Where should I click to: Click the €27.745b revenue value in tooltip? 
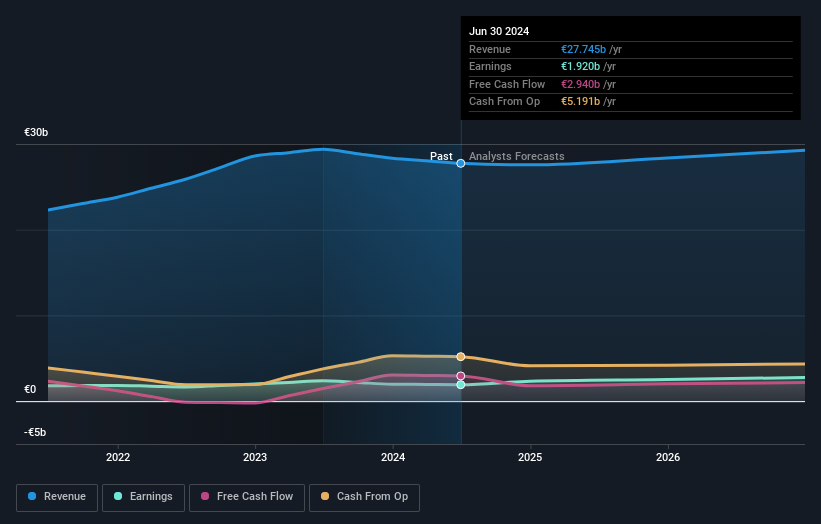pos(583,49)
